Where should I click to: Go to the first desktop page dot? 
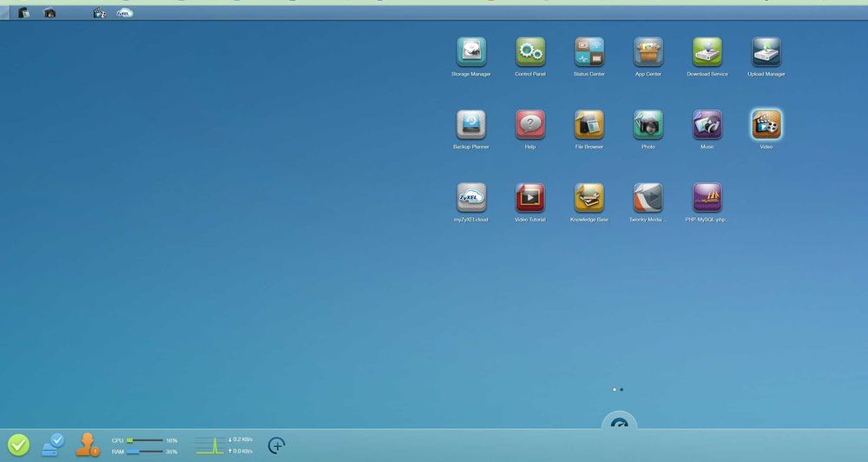click(x=615, y=389)
